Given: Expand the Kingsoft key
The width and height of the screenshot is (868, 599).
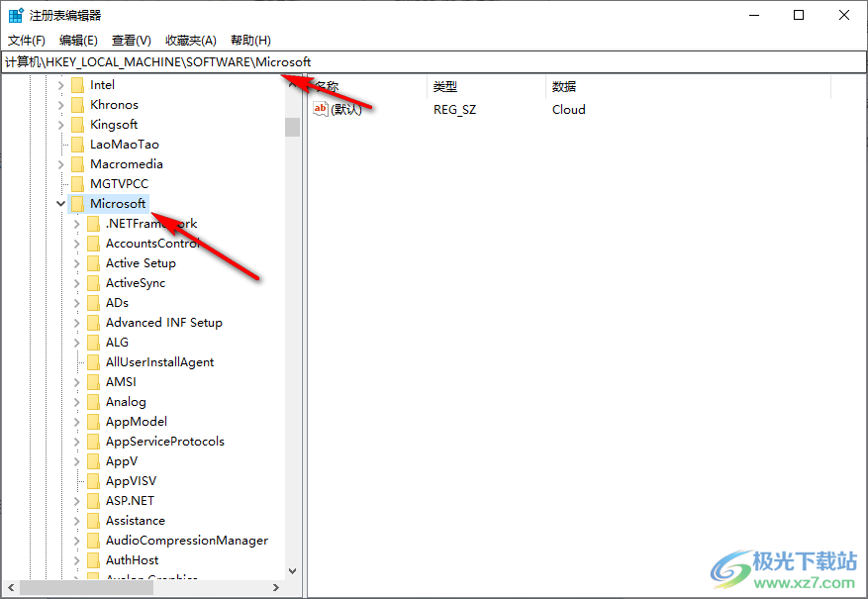Looking at the screenshot, I should (x=61, y=125).
